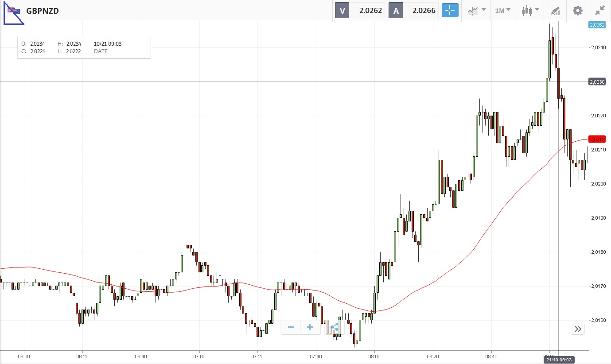Click the low value L: 2.0222
611x364 pixels.
[70, 51]
